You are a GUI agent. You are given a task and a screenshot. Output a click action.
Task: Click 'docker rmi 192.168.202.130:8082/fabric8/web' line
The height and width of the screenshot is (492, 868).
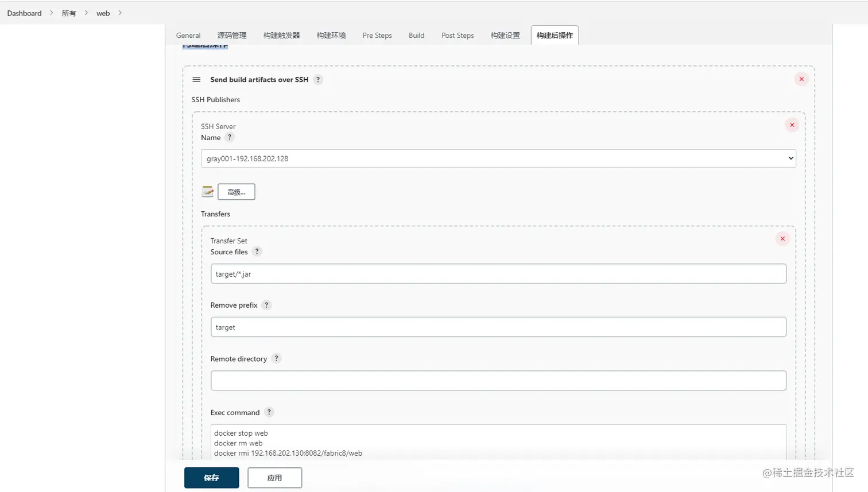point(288,454)
